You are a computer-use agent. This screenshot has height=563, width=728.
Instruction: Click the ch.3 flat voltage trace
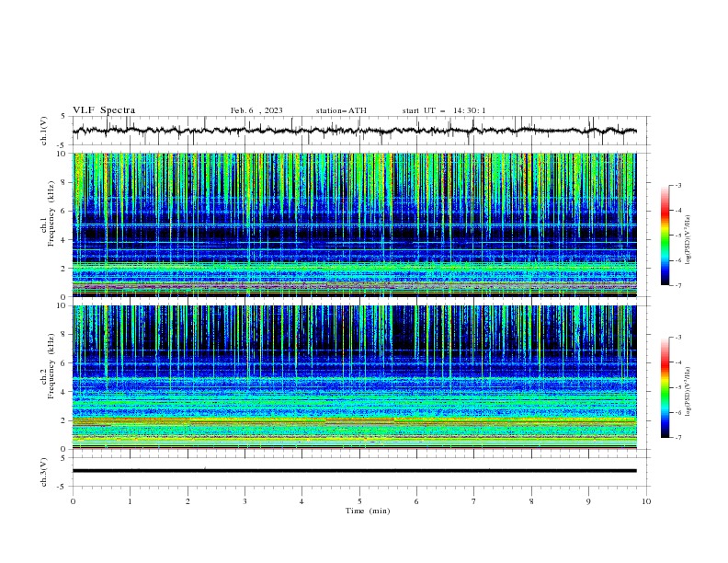pyautogui.click(x=354, y=471)
